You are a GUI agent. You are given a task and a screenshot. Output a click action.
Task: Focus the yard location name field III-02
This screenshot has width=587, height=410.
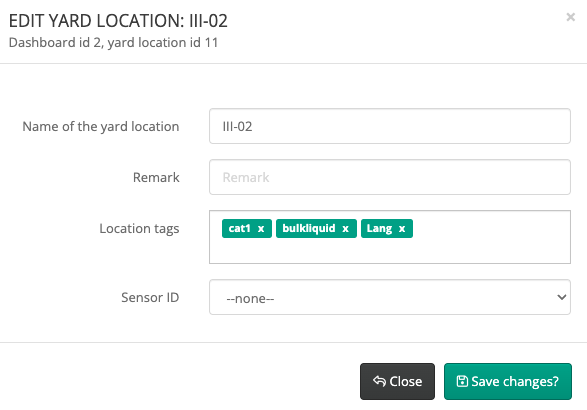click(390, 126)
